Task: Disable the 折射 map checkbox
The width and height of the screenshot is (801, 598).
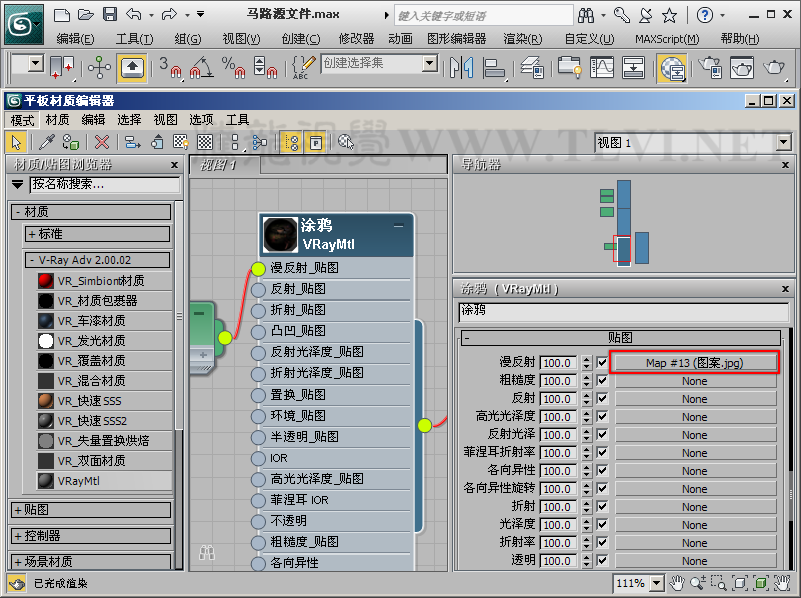Action: (601, 506)
